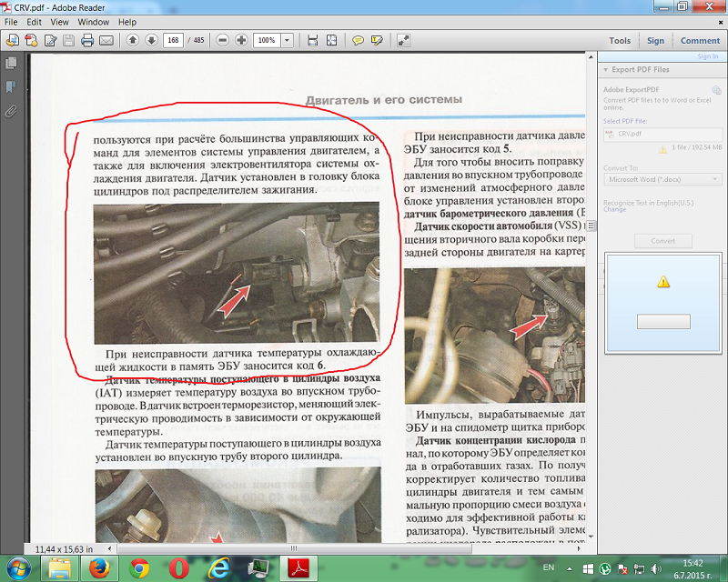728x582 pixels.
Task: Click Change recognition language link
Action: click(614, 209)
